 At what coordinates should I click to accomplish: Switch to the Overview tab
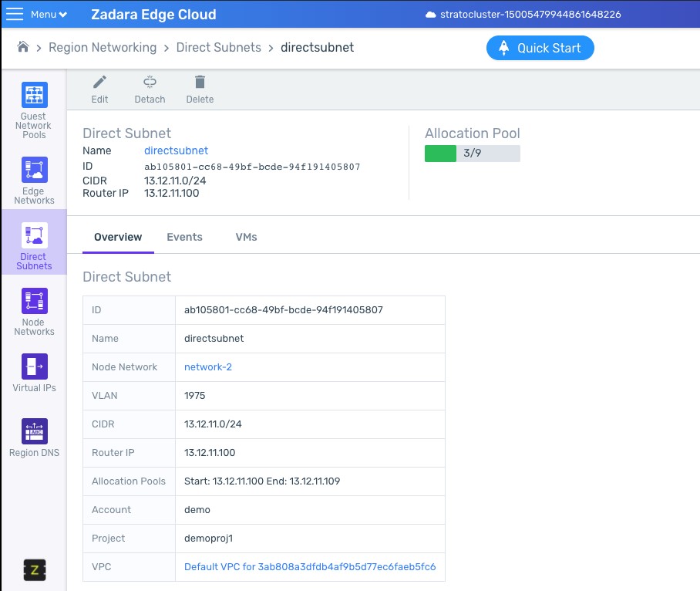(118, 237)
